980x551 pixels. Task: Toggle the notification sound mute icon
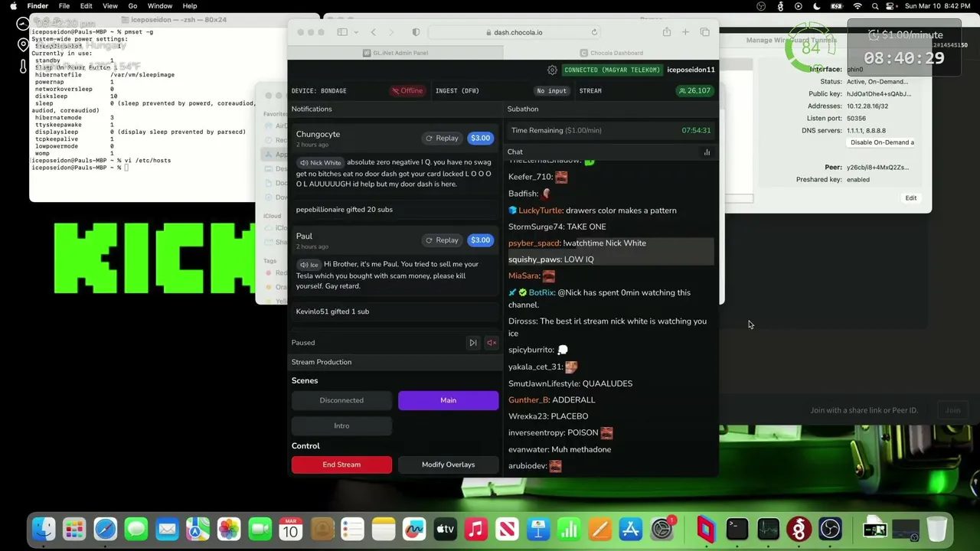point(492,343)
